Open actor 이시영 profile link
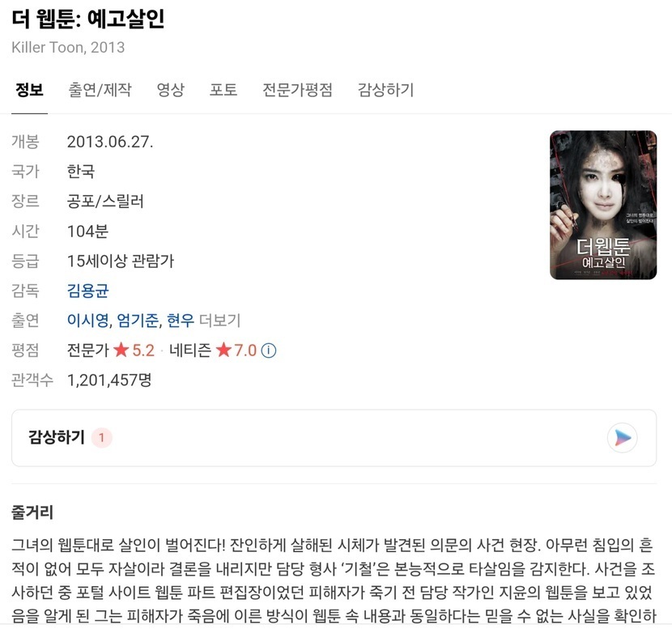The height and width of the screenshot is (633, 672). 88,321
